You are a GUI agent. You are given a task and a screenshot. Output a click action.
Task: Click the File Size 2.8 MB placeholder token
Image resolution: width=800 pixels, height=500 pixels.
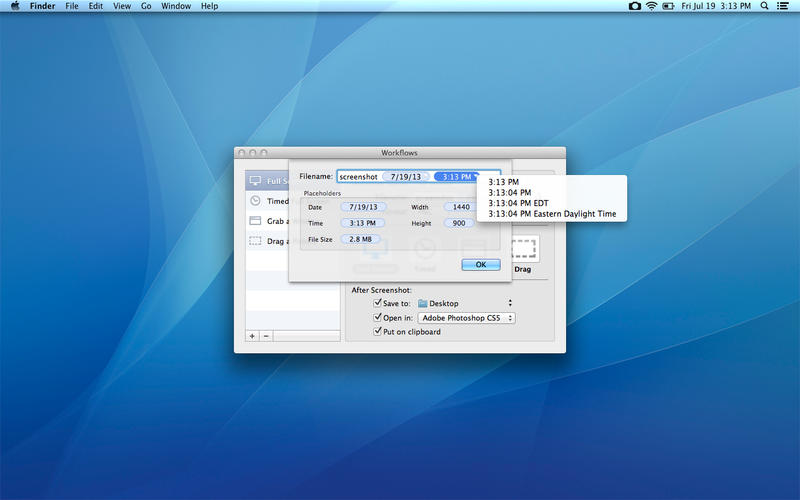point(360,239)
